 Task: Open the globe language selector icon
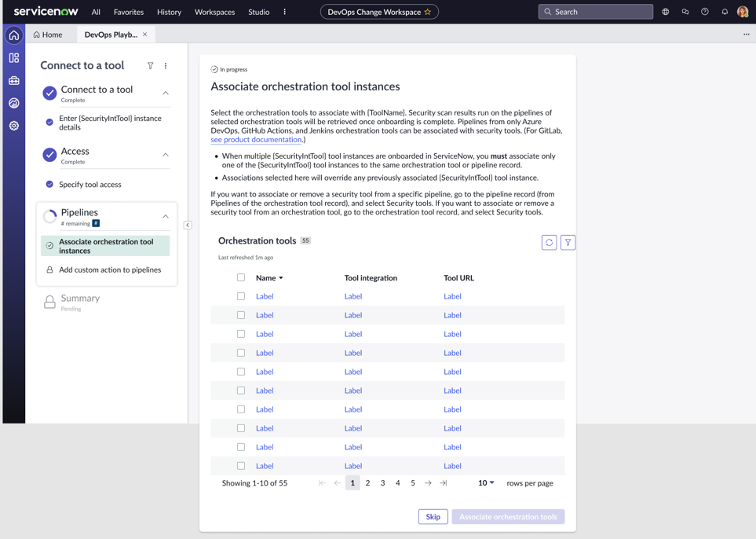click(666, 12)
